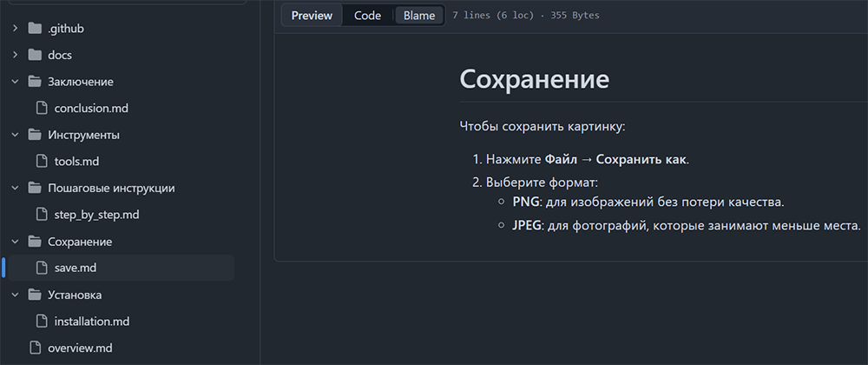This screenshot has width=868, height=365.
Task: Click the docs folder icon
Action: [35, 56]
